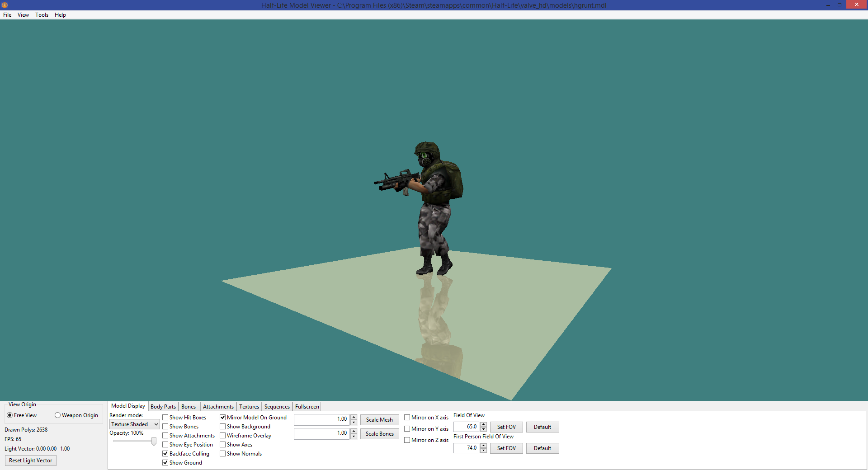The width and height of the screenshot is (868, 470).
Task: Disable Show Ground checkbox
Action: coord(182,463)
